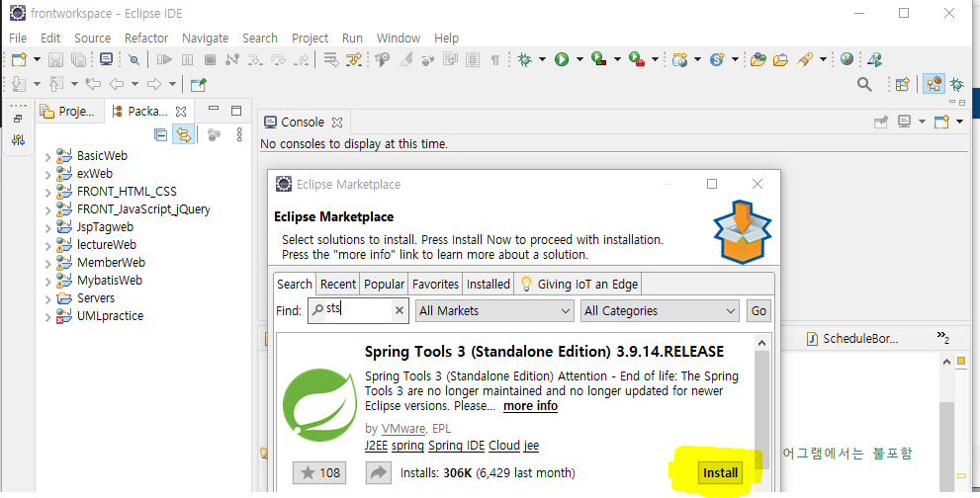This screenshot has width=980, height=498.
Task: Expand the FRONT_HTML_CSS project
Action: (x=48, y=192)
